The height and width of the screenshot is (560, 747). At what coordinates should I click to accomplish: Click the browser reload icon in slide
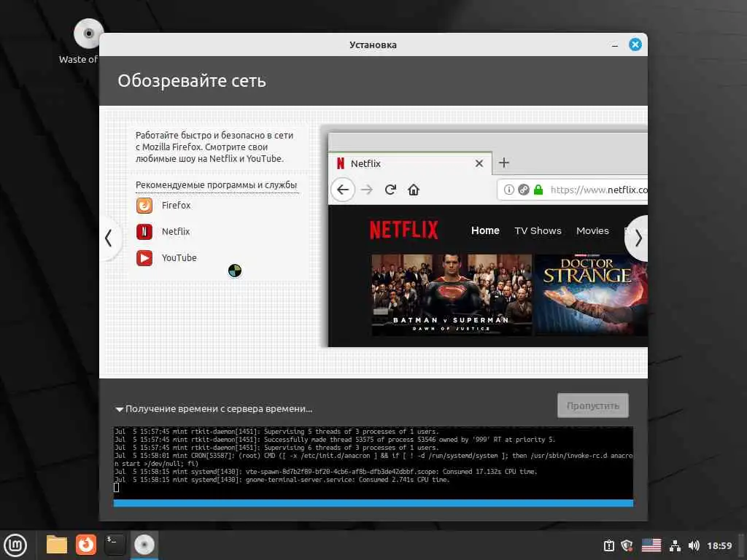(x=390, y=190)
